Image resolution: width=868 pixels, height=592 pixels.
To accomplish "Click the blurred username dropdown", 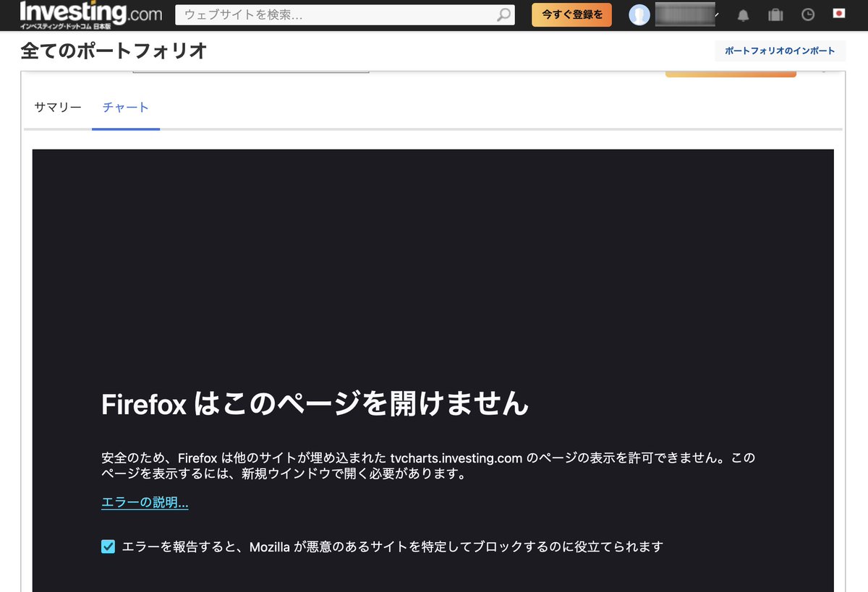I will click(686, 14).
